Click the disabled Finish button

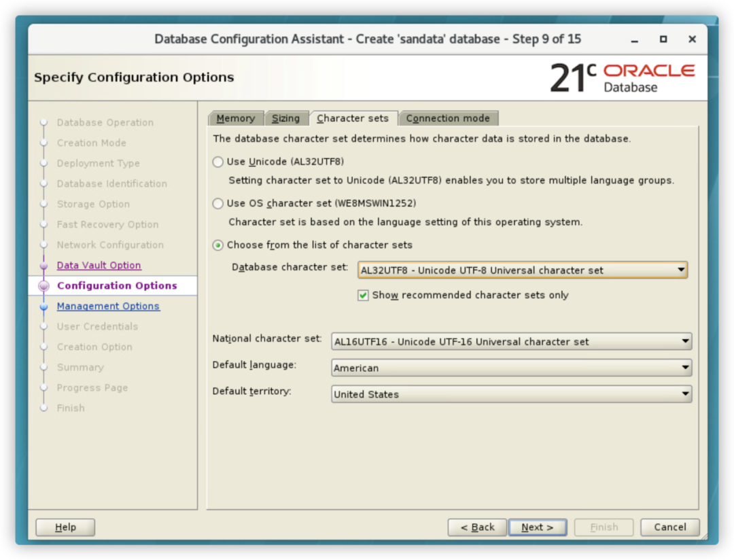coord(604,527)
